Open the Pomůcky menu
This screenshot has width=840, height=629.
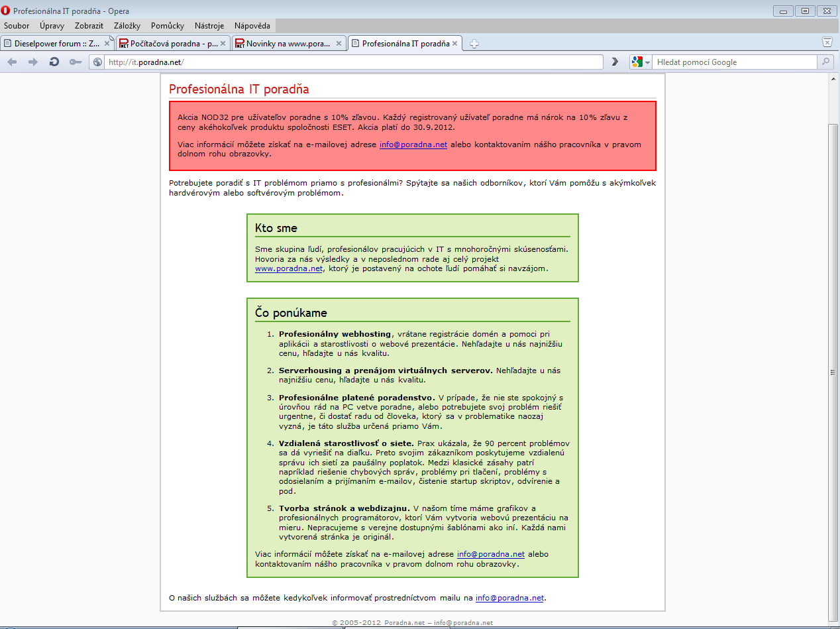168,26
